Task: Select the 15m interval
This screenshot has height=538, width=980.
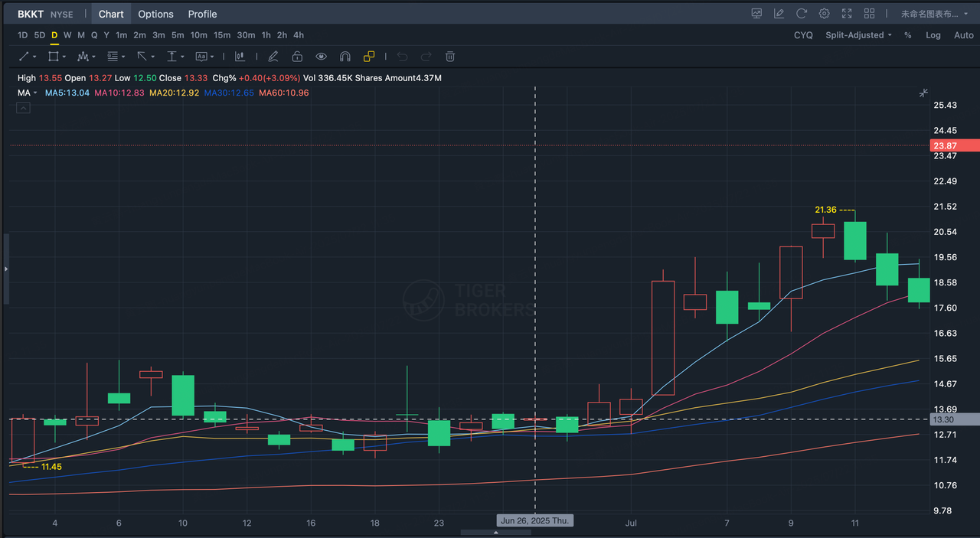Action: click(x=222, y=35)
